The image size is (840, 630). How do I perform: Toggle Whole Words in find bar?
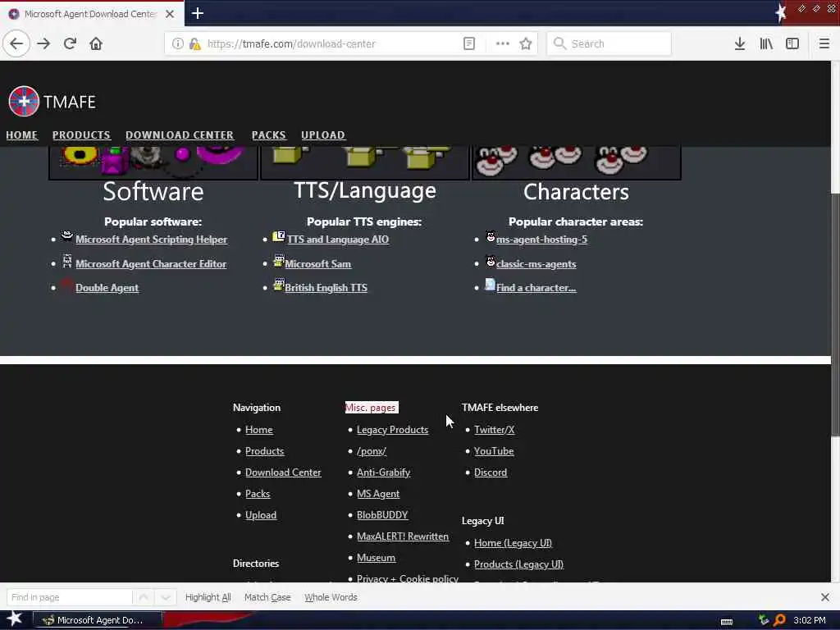[331, 597]
